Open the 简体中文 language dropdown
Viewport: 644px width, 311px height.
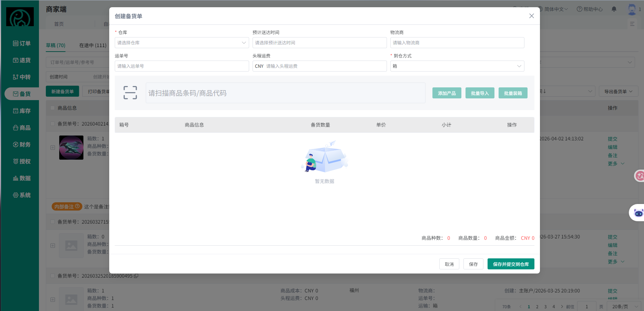pos(553,9)
